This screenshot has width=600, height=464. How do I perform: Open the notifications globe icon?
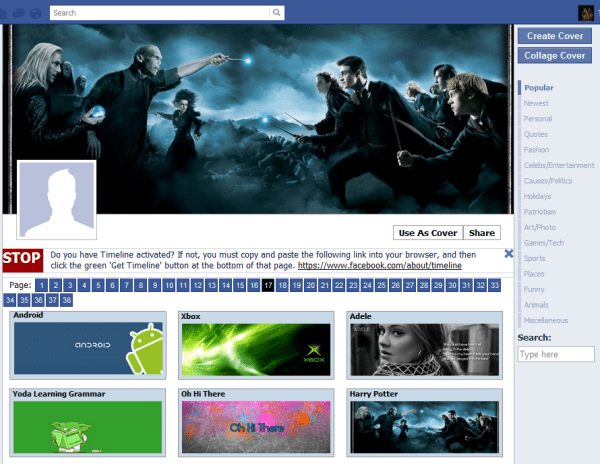coord(36,13)
